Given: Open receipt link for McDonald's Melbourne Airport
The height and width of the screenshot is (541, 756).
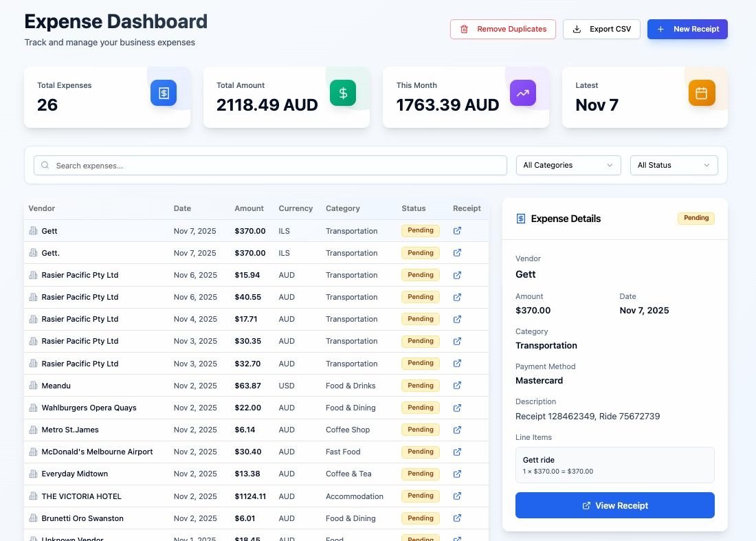Looking at the screenshot, I should tap(457, 452).
